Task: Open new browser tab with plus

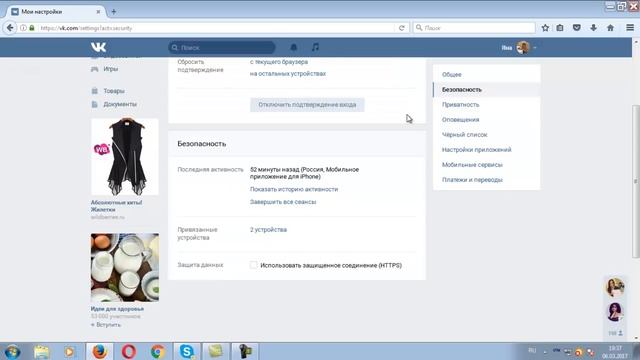Action: point(113,12)
